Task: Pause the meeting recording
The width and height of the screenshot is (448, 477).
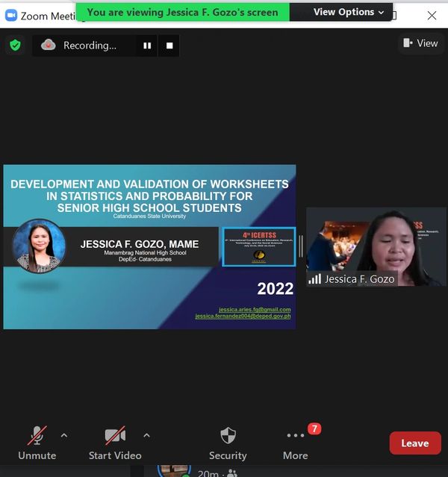Action: tap(147, 46)
